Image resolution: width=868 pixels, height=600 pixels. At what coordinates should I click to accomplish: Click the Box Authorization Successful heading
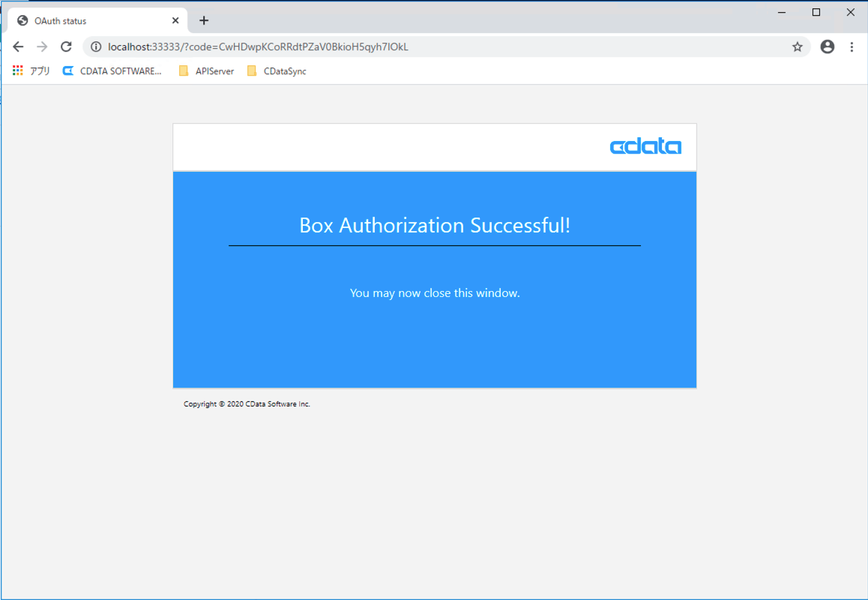coord(435,225)
